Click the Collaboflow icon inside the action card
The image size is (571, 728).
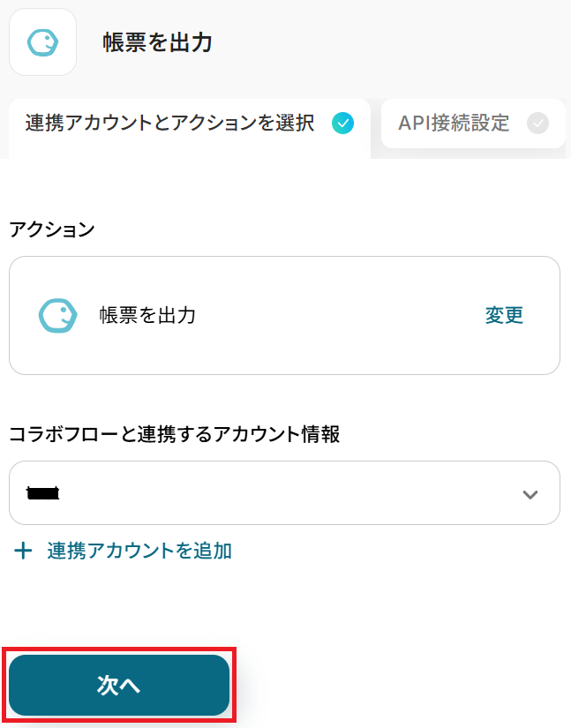58,315
